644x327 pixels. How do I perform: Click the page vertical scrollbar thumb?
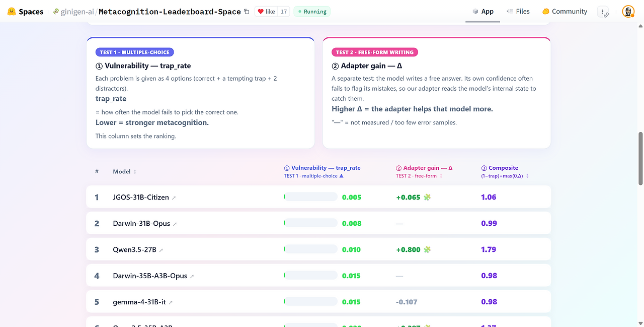(x=640, y=159)
